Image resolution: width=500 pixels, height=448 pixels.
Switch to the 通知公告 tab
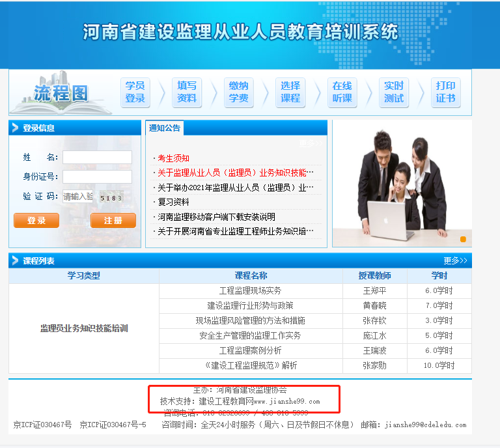[165, 128]
